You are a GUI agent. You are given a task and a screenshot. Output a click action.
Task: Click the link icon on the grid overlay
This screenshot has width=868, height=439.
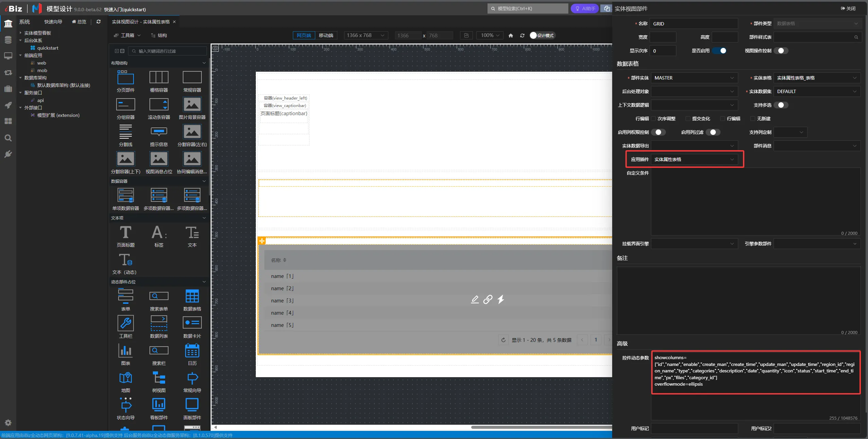point(488,299)
